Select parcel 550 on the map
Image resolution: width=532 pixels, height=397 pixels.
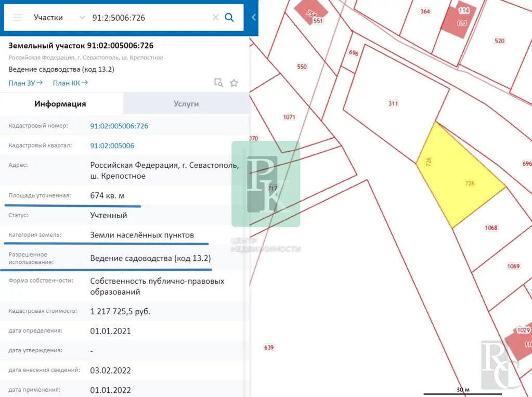pyautogui.click(x=302, y=67)
